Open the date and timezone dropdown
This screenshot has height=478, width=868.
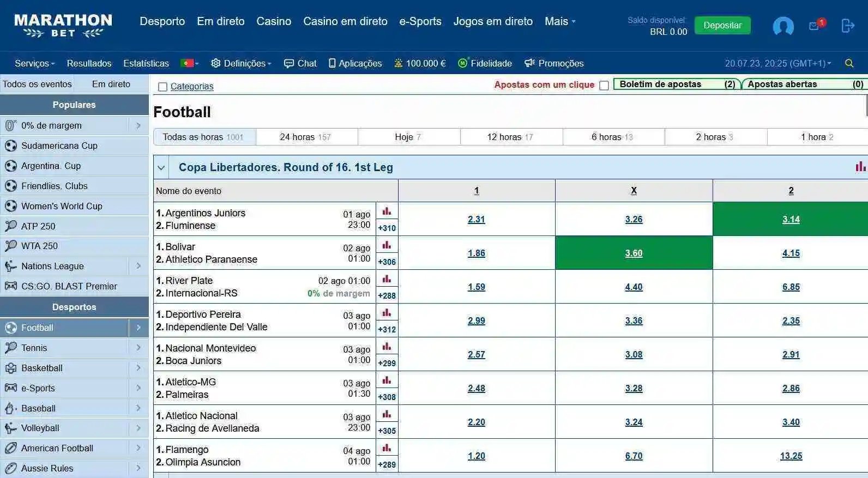tap(778, 63)
